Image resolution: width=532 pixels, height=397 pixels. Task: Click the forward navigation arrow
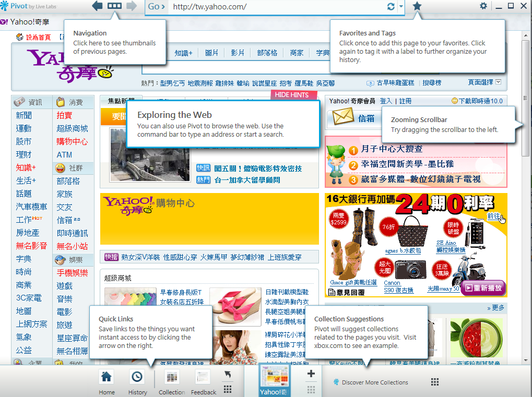132,6
